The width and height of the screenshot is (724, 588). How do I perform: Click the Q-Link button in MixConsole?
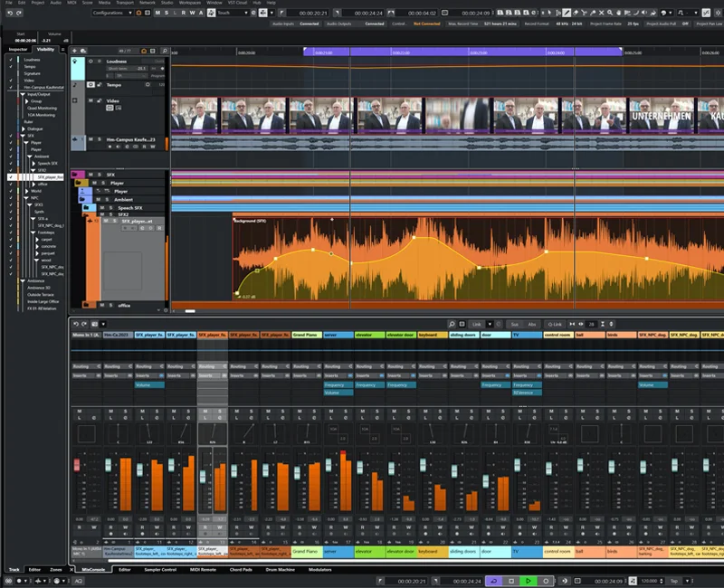[x=554, y=324]
